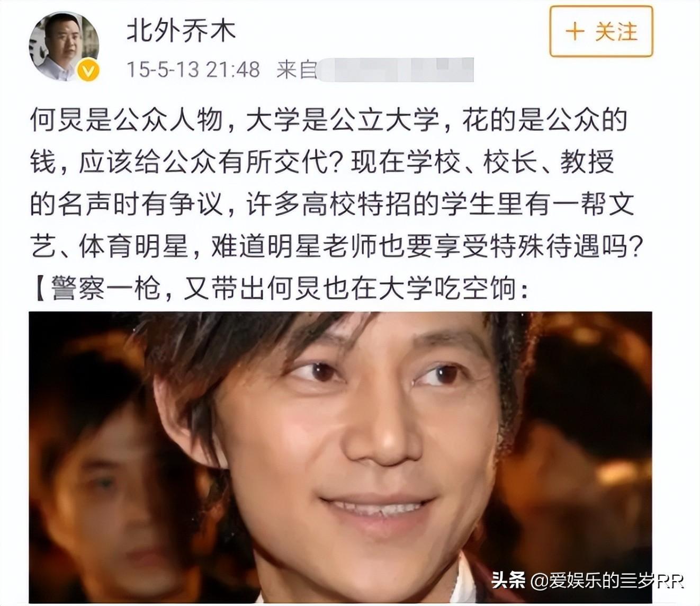Follow the user with 关注 button
Viewport: 700px width, 606px height.
(x=601, y=31)
